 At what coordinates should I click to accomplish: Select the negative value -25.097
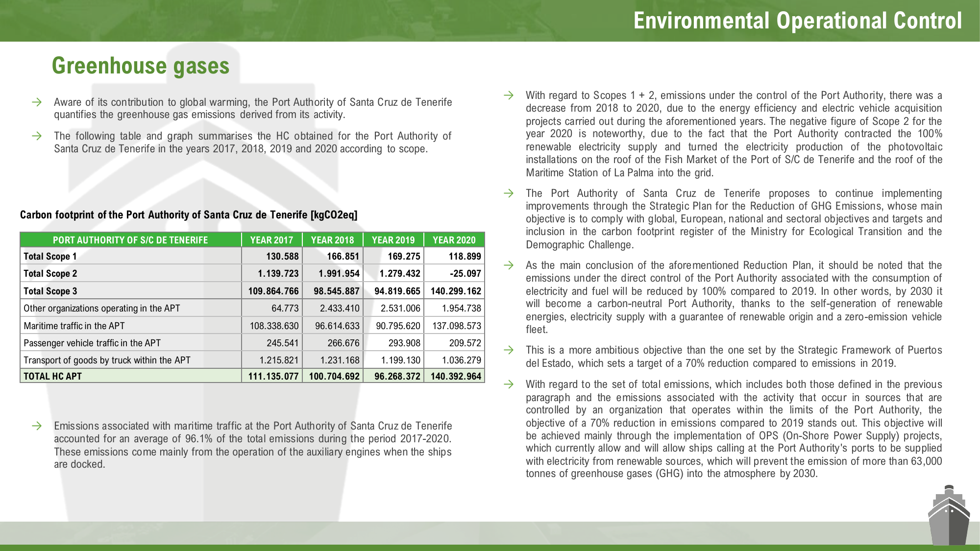[465, 273]
